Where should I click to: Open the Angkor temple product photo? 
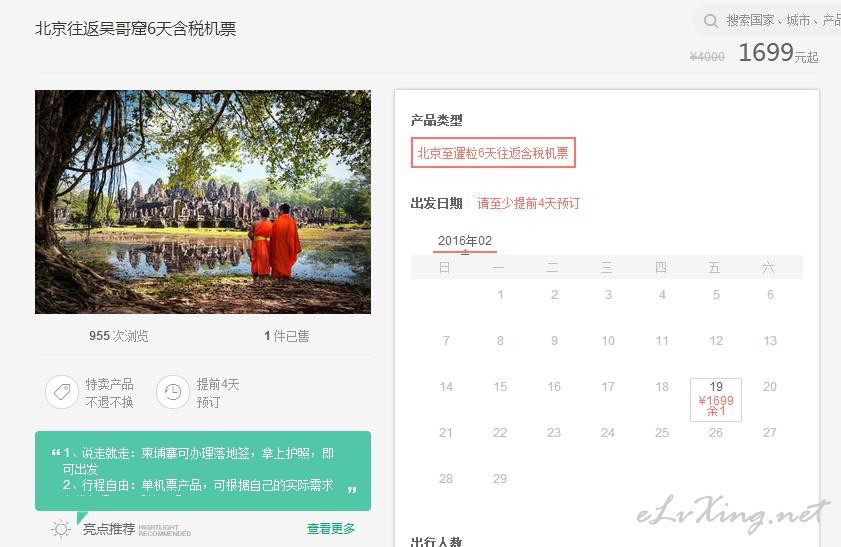point(203,202)
